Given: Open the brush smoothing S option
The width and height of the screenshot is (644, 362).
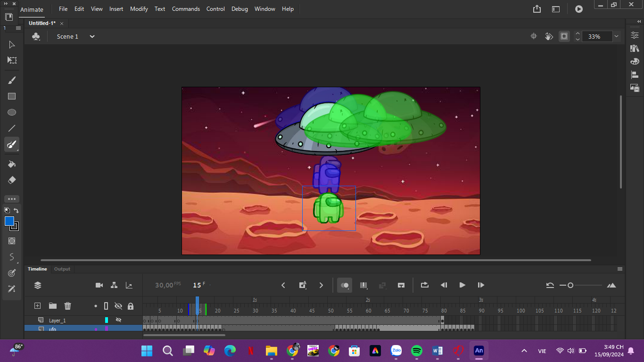Looking at the screenshot, I should [12, 257].
